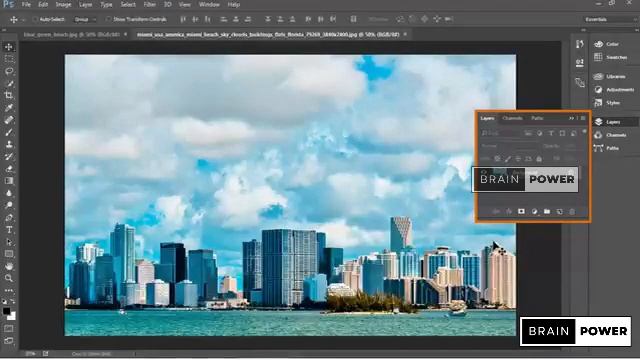Open the Auto-Select Group dropdown
640x360 pixels.
coord(85,19)
